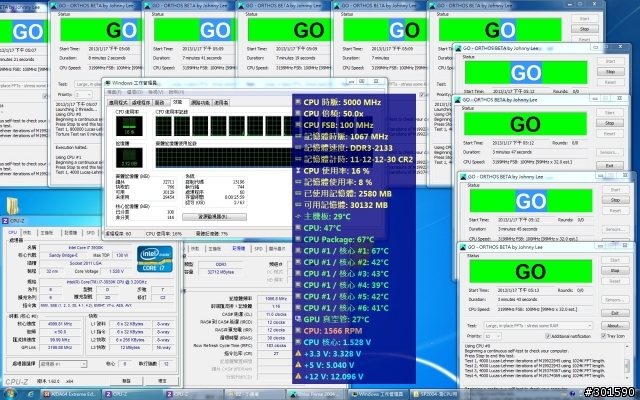Click Stop in ORTHOS window lasting 3 minutes 47 seconds
The image size is (640, 400).
[609, 123]
